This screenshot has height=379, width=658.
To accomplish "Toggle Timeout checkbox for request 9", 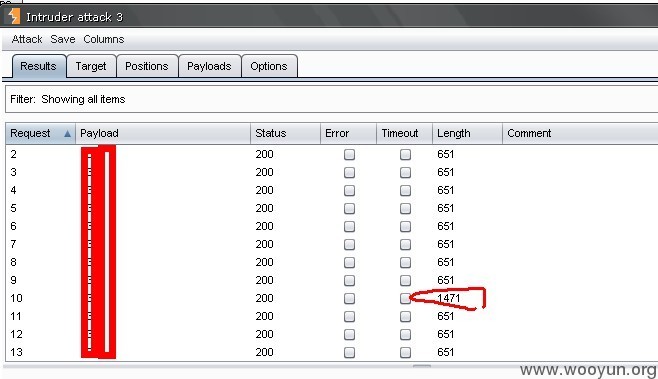I will [x=405, y=281].
